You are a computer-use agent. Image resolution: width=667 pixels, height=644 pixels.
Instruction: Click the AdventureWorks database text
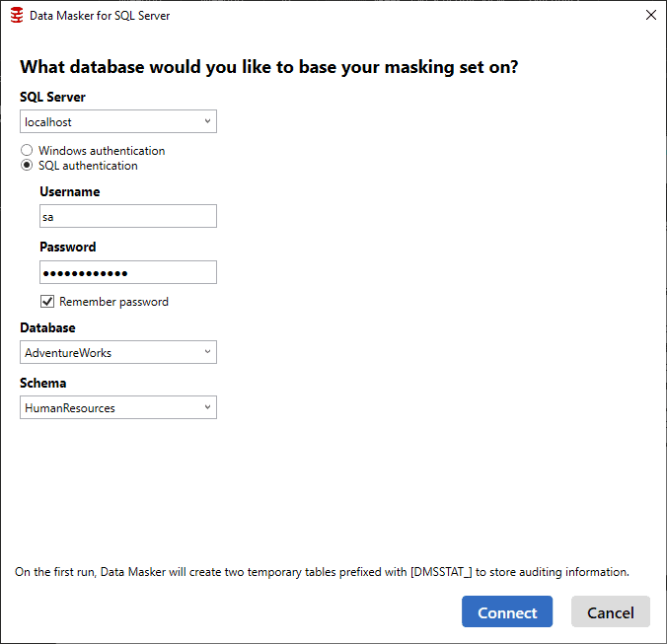(68, 353)
